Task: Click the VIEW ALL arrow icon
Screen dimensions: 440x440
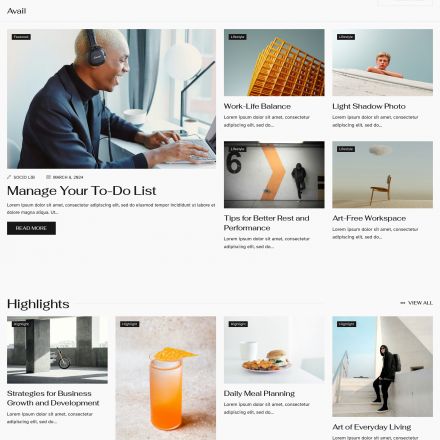Action: (x=403, y=303)
